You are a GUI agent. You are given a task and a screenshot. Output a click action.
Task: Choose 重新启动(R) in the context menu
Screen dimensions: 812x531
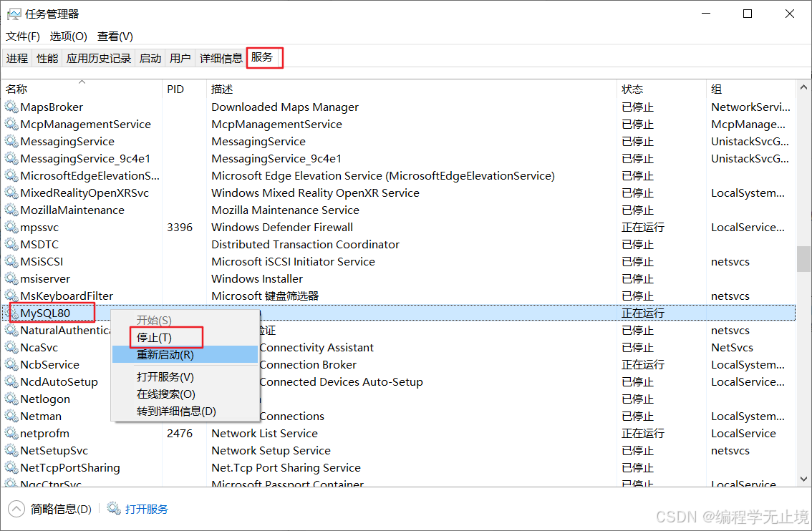(x=185, y=354)
